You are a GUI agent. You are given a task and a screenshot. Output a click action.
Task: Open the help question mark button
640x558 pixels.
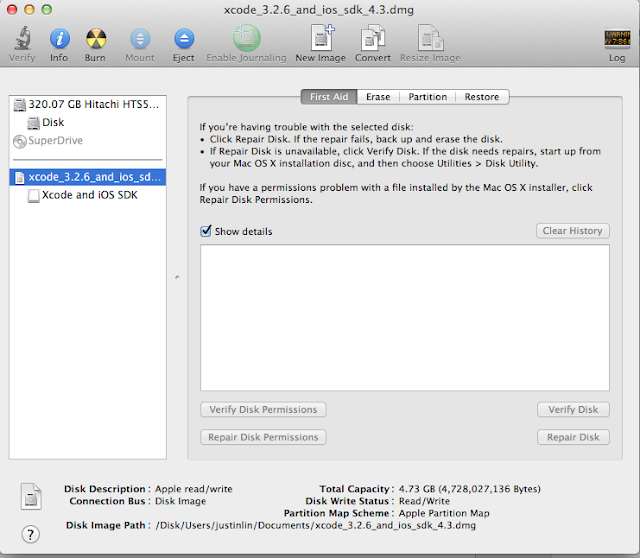pos(31,534)
